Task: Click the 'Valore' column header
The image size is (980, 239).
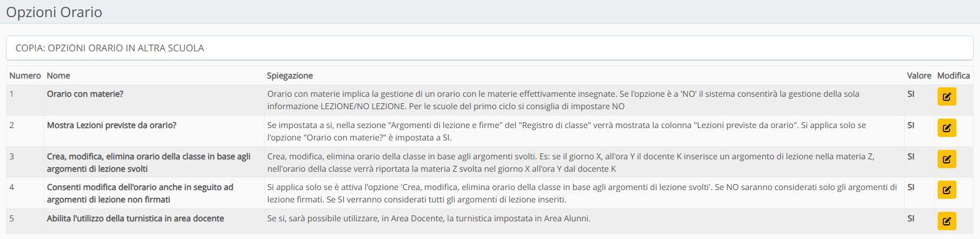Action: point(919,76)
